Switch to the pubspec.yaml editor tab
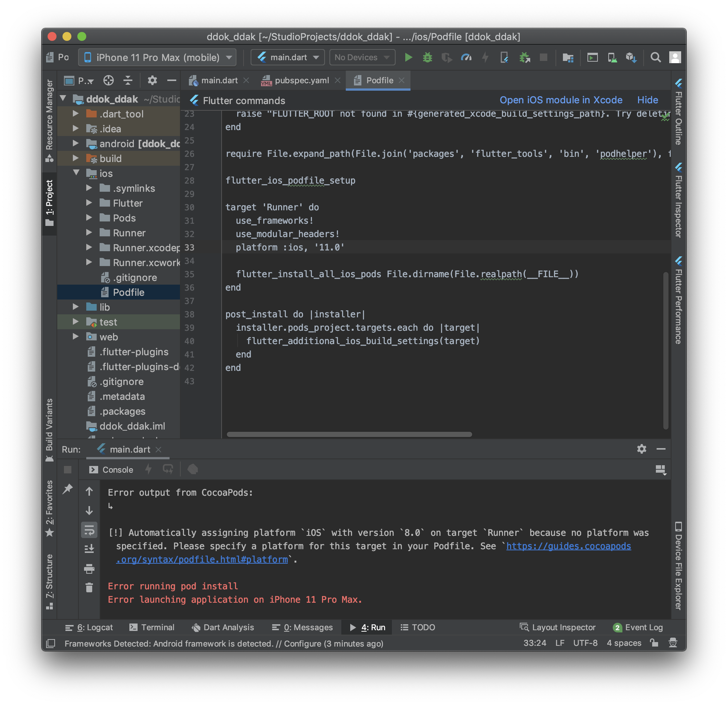Screen dimensions: 728x706 tap(302, 80)
